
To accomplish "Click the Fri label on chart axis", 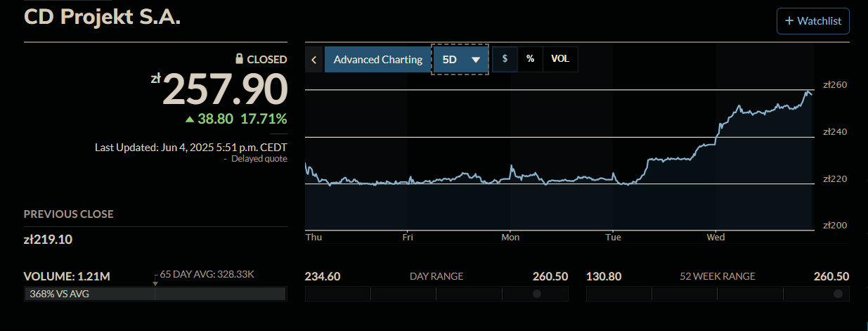I will point(408,238).
